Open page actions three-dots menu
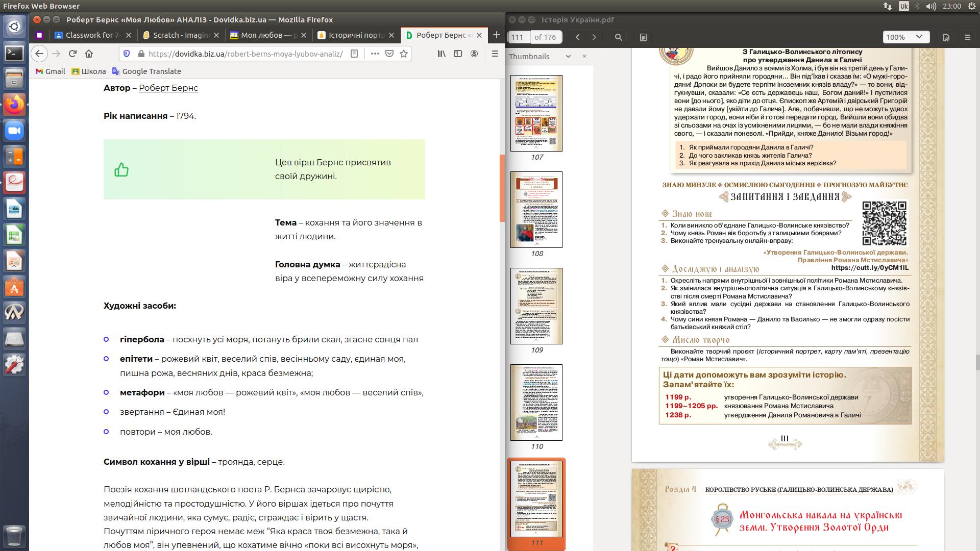Image resolution: width=980 pixels, height=551 pixels. tap(375, 54)
